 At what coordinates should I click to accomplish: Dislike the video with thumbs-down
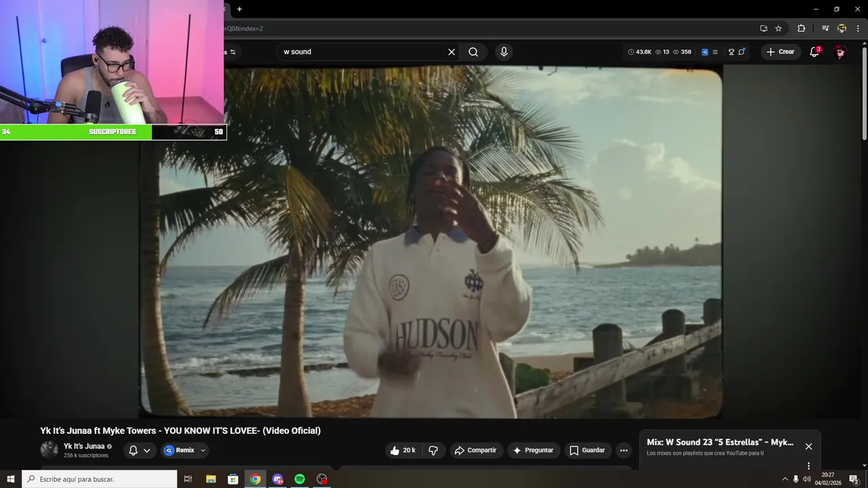point(433,450)
